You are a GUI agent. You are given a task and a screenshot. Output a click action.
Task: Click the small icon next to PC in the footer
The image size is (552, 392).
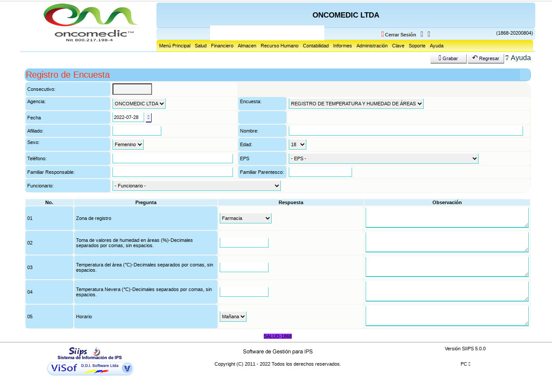click(469, 364)
